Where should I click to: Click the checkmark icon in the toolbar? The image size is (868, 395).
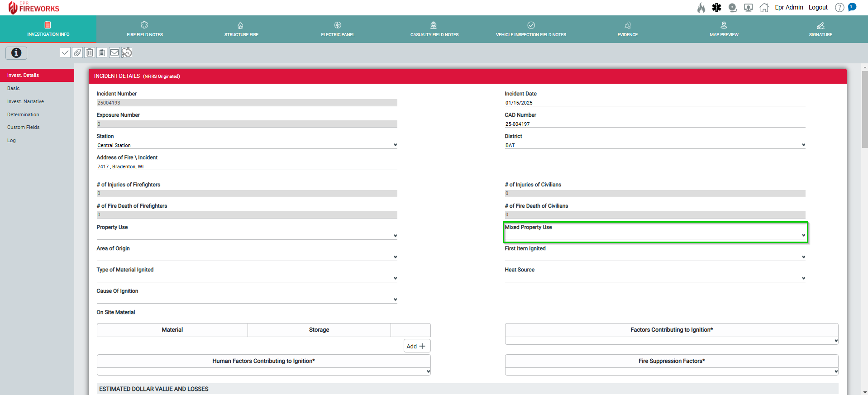65,52
